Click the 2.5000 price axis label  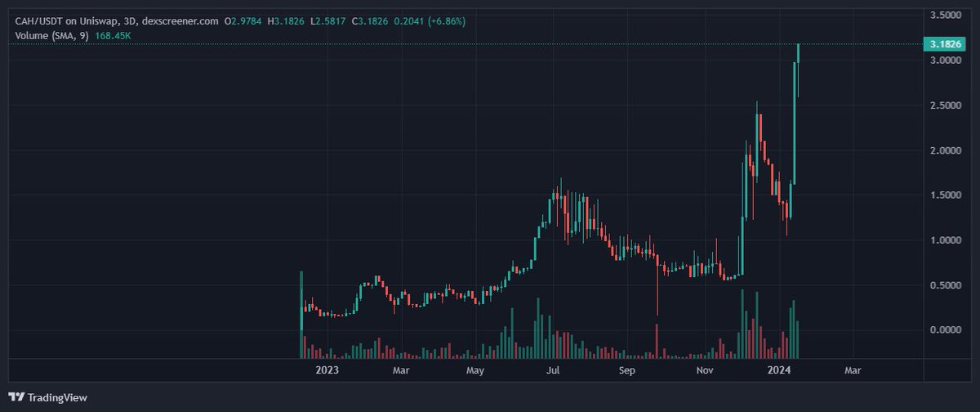(944, 105)
